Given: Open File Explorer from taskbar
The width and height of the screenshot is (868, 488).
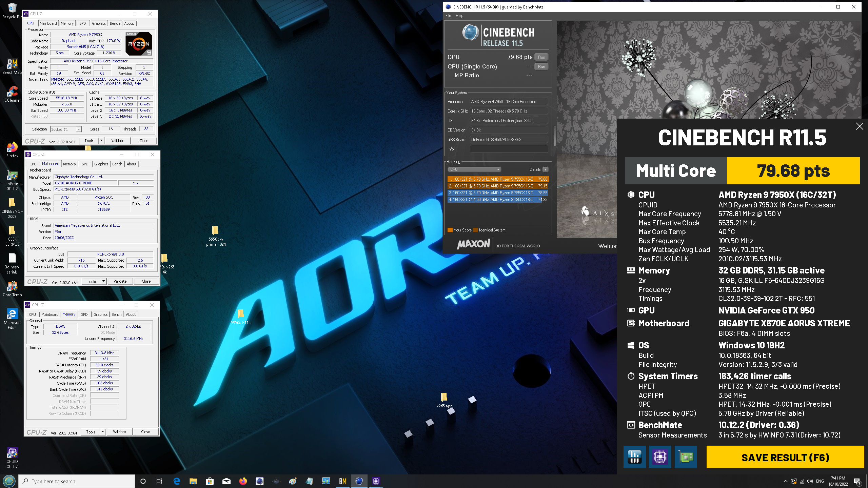Looking at the screenshot, I should [x=193, y=481].
